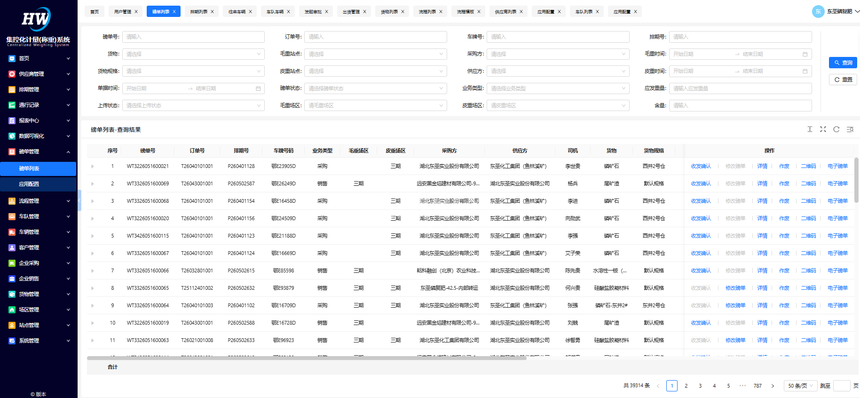This screenshot has width=860, height=398.
Task: Click the table refresh icon beside fullscreen
Action: (x=836, y=129)
